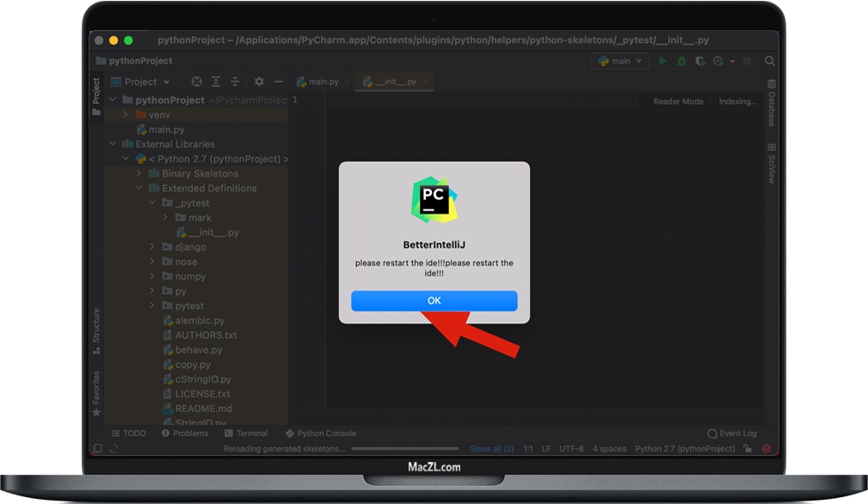Open Project panel settings gear
Image resolution: width=868 pixels, height=504 pixels.
tap(259, 82)
